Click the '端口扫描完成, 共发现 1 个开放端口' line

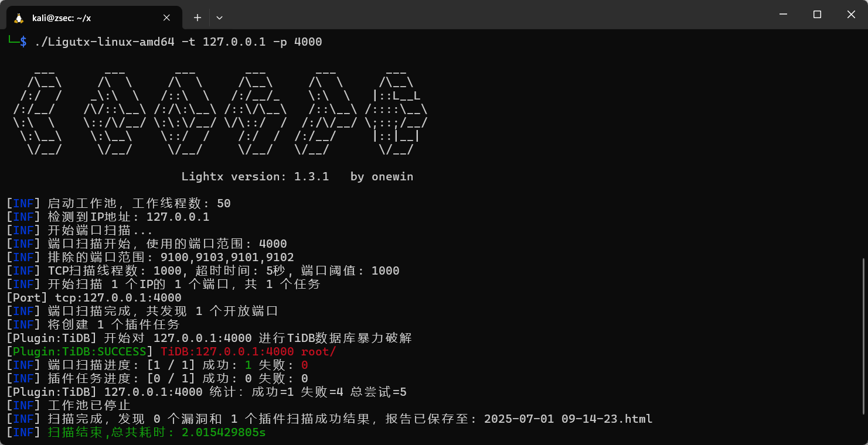(x=142, y=311)
